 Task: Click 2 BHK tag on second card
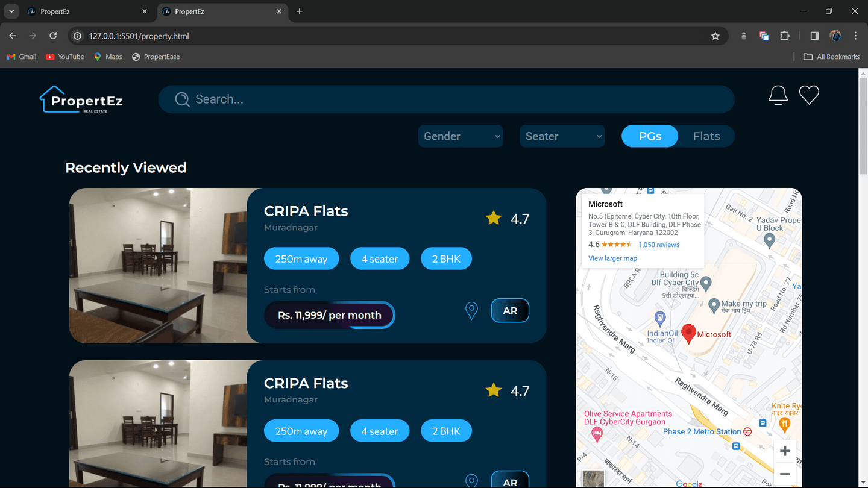pos(446,431)
